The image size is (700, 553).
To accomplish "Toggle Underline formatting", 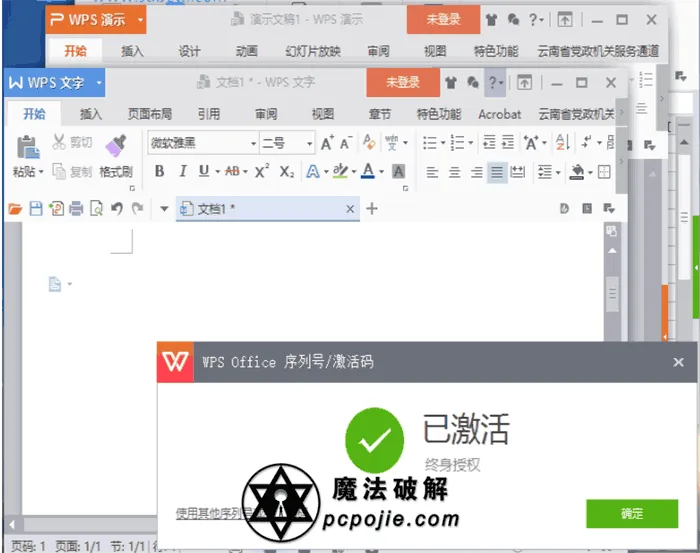I will (x=204, y=171).
